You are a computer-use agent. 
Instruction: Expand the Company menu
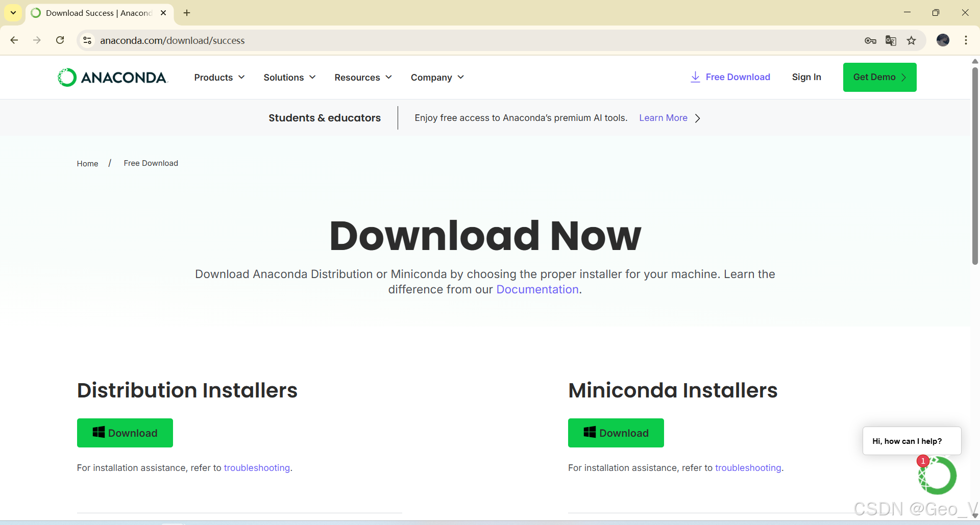click(x=437, y=78)
